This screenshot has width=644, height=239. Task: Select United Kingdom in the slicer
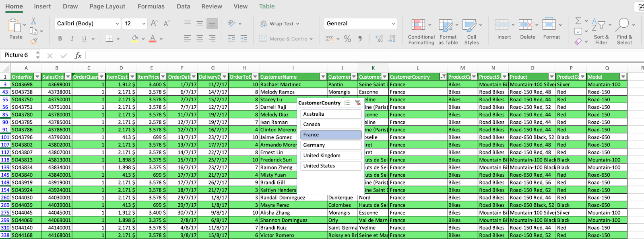coord(331,155)
